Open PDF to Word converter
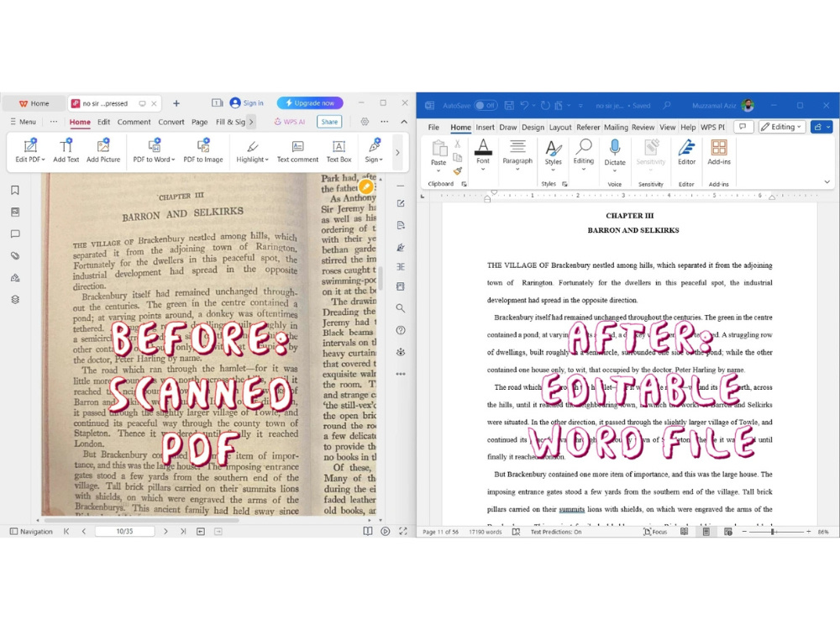 [154, 150]
